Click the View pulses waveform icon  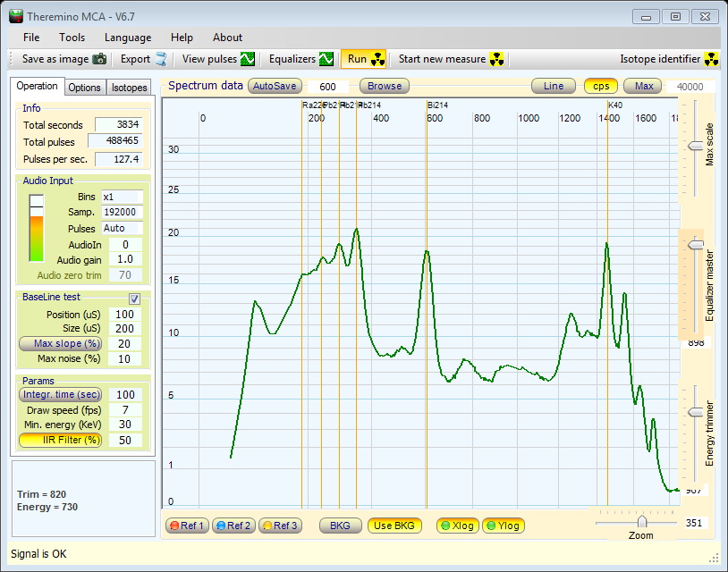click(248, 60)
